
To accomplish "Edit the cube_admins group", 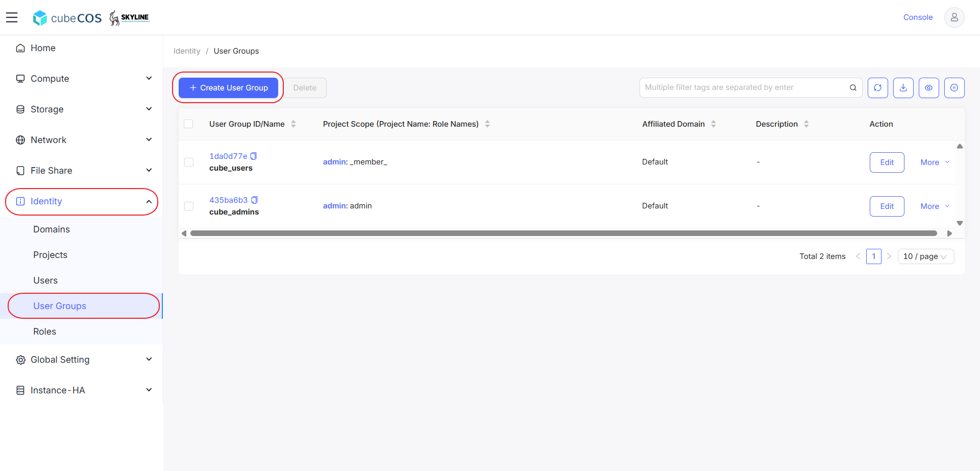I will [x=887, y=206].
